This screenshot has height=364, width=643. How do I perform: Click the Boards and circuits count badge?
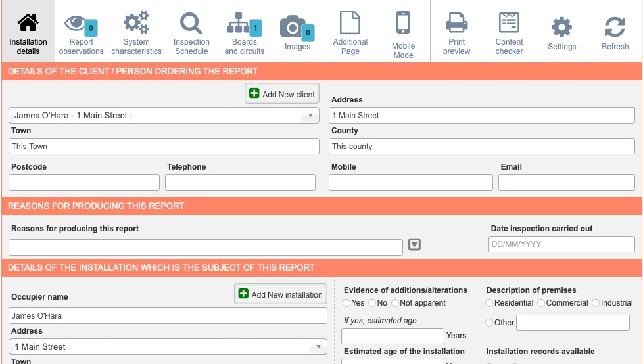(256, 28)
